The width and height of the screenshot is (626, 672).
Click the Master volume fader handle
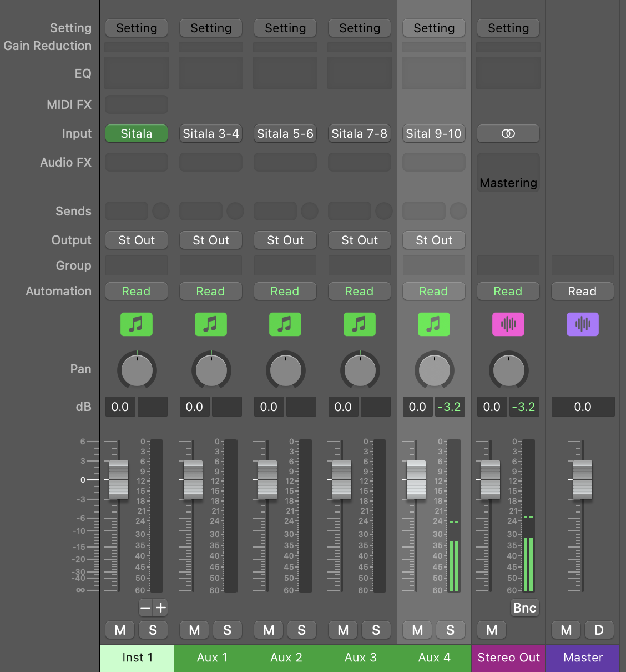pyautogui.click(x=583, y=480)
